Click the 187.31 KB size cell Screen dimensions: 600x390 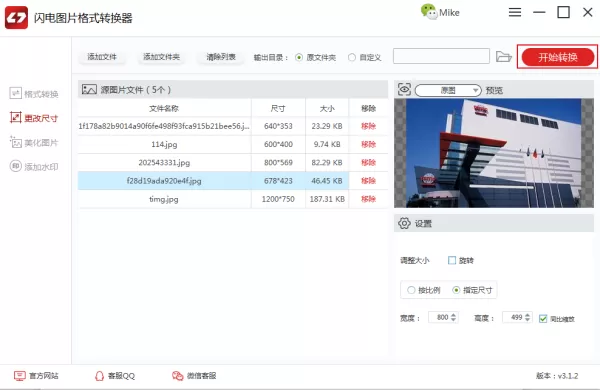click(327, 199)
